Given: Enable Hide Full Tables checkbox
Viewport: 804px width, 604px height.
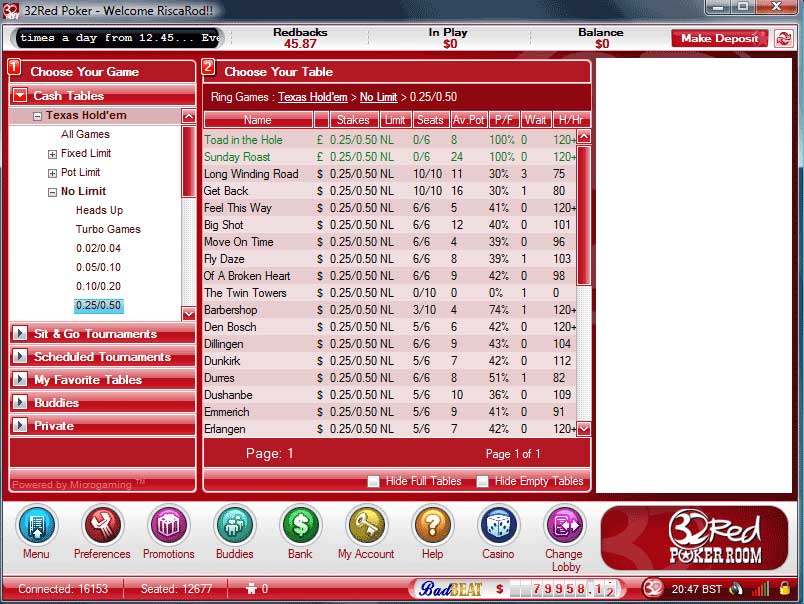Looking at the screenshot, I should pos(374,481).
